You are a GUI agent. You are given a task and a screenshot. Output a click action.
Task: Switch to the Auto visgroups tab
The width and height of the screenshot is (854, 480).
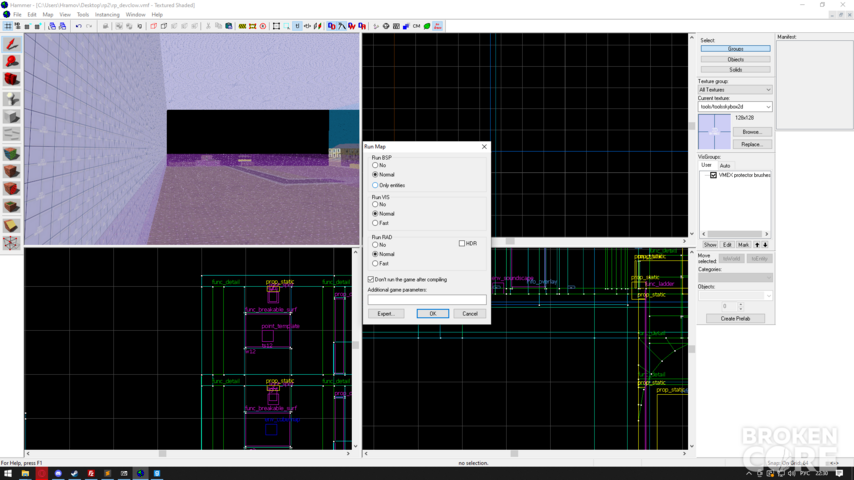[725, 166]
